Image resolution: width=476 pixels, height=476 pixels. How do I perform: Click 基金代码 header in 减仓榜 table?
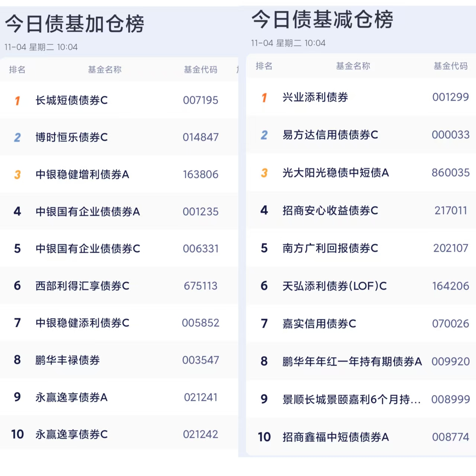(x=451, y=66)
